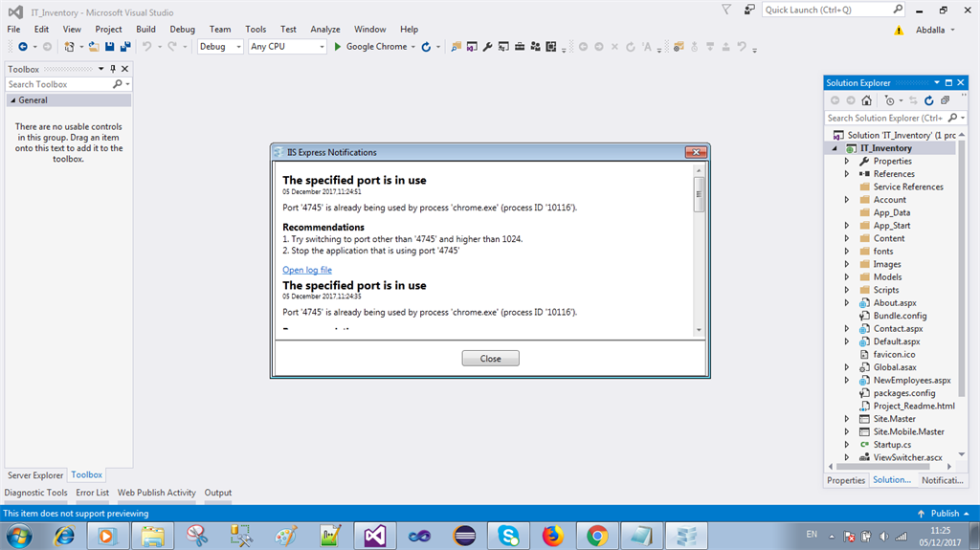Click Pending Changes Filter clock icon

889,100
